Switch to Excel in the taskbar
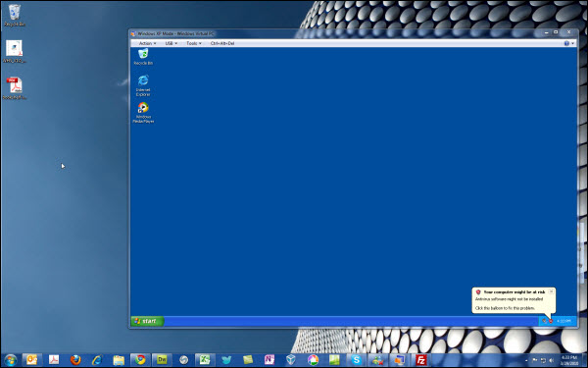Viewport: 588px width, 368px height. pyautogui.click(x=205, y=360)
